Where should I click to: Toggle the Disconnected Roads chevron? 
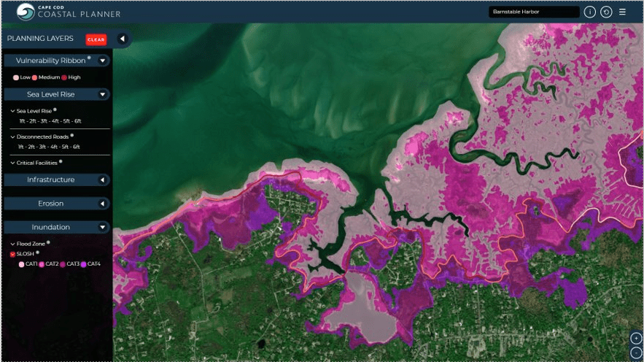coord(12,136)
